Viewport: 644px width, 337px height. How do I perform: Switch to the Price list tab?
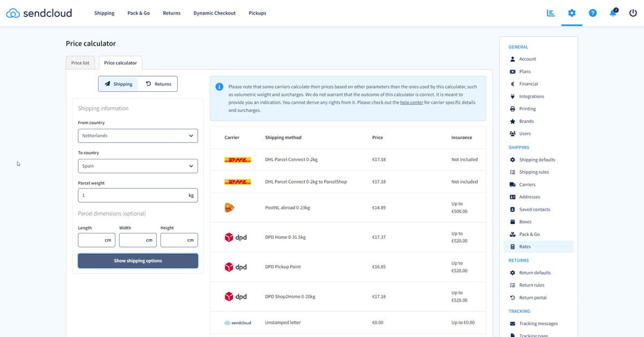(79, 63)
